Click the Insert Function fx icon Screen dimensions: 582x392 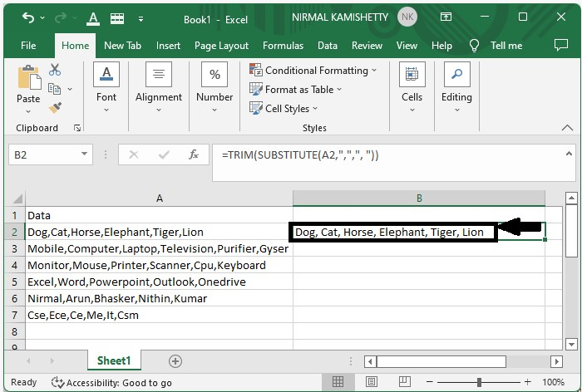click(194, 154)
